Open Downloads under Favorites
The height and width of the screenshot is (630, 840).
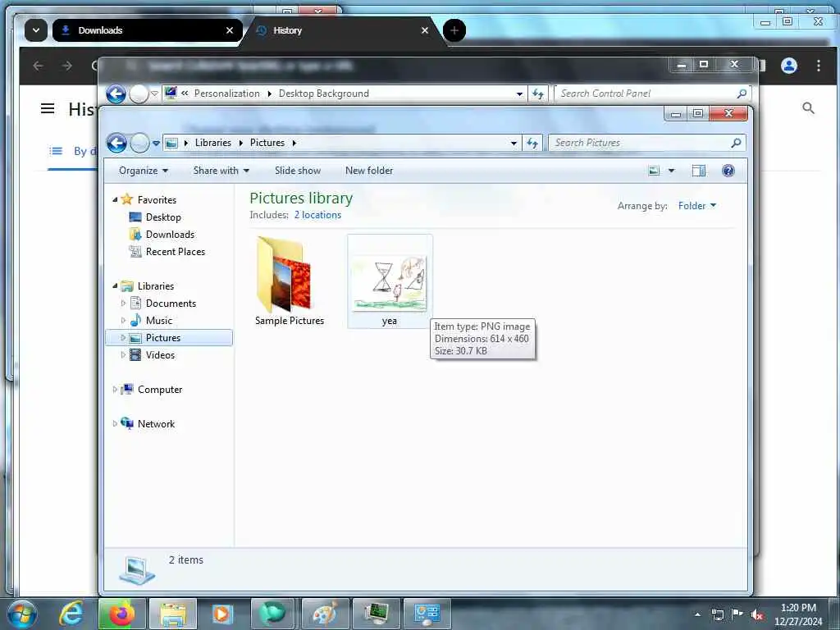(x=170, y=234)
